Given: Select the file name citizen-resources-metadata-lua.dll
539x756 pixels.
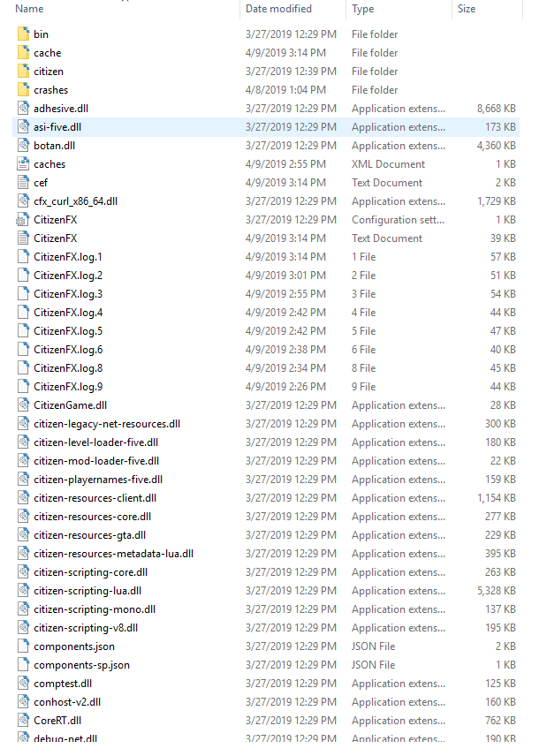Looking at the screenshot, I should pyautogui.click(x=113, y=554).
